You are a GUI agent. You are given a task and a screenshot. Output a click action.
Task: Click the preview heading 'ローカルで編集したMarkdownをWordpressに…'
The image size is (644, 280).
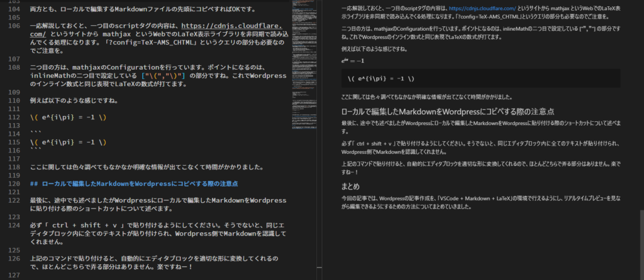coord(448,112)
